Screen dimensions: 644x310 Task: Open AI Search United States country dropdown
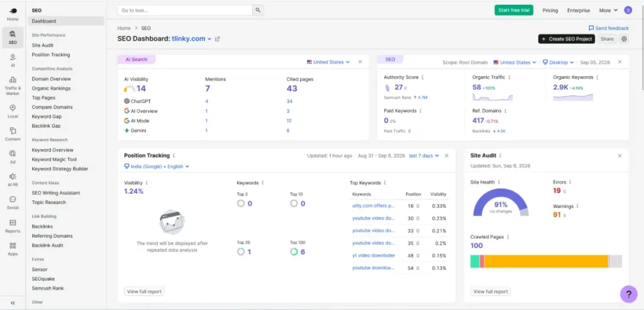[328, 62]
